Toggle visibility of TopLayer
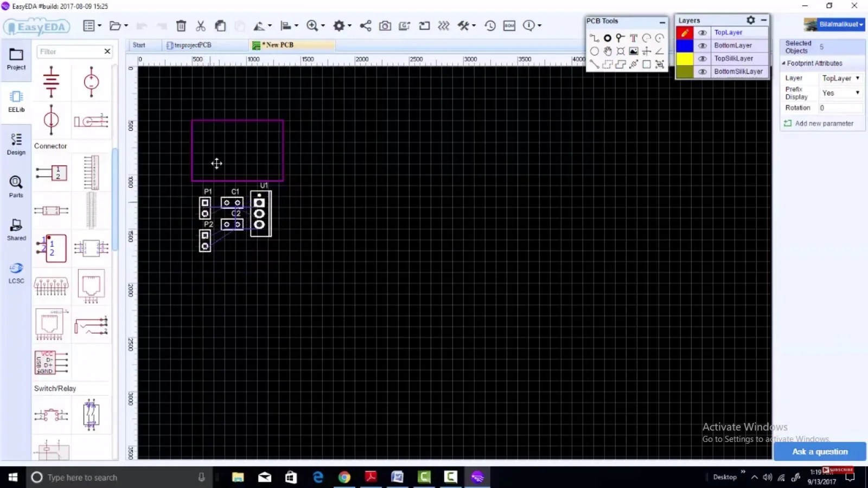Screen dimensions: 868x488 tap(703, 33)
